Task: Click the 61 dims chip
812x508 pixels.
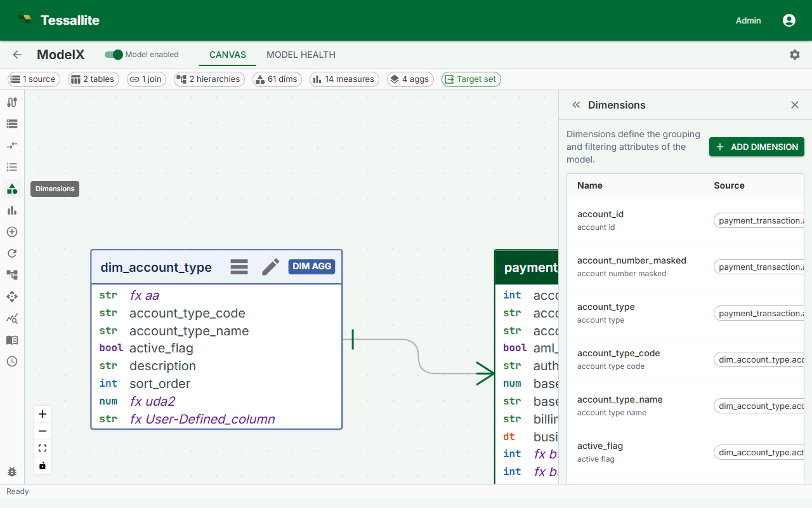Action: pos(277,79)
